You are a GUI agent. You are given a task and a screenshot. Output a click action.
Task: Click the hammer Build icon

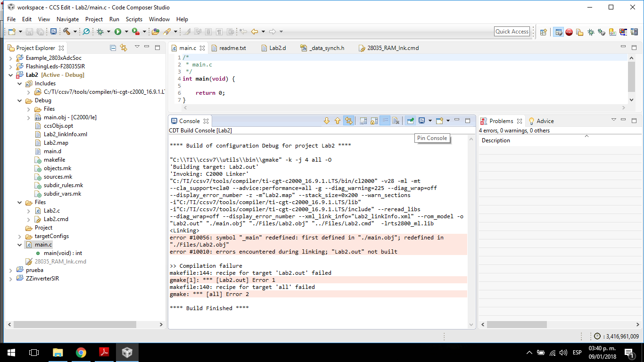tap(66, 32)
